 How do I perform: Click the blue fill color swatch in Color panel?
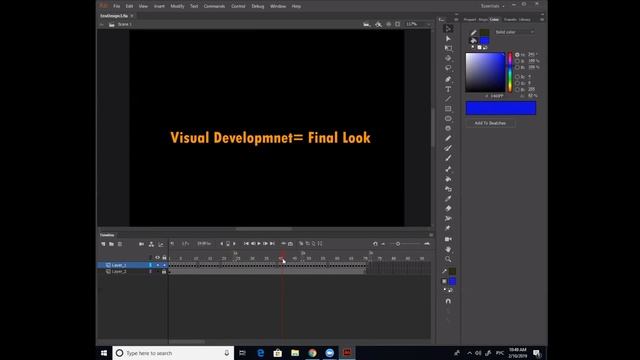click(484, 40)
